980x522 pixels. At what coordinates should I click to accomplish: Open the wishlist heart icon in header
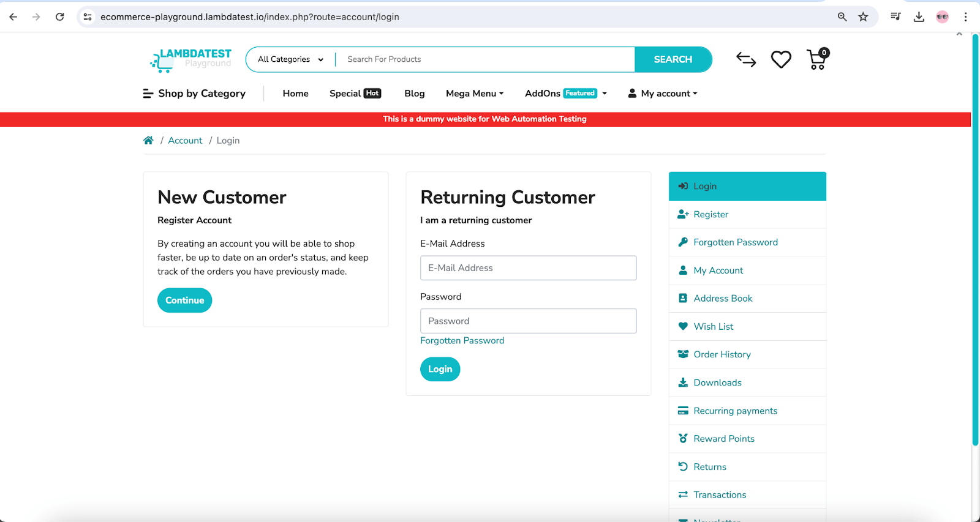pyautogui.click(x=781, y=59)
